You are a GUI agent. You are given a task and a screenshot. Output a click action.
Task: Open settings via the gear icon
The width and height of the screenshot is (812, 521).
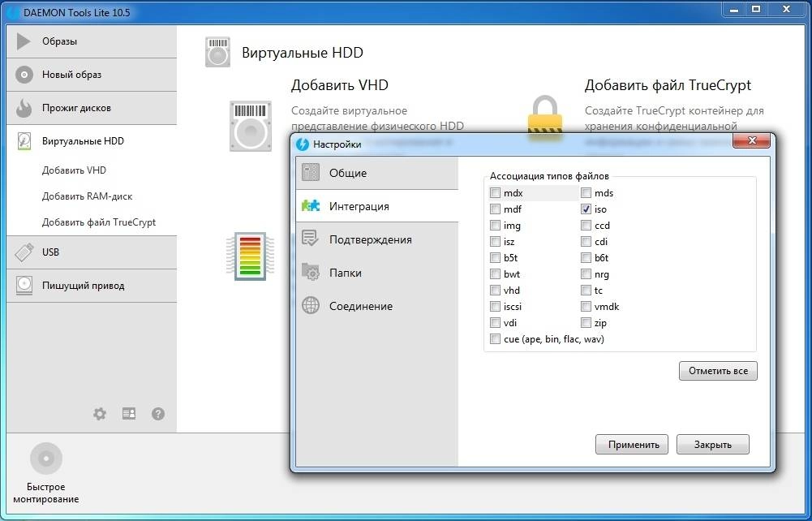(100, 414)
